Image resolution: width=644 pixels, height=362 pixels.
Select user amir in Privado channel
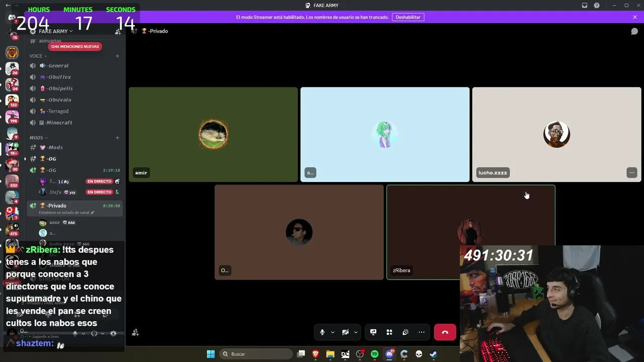[x=74, y=222]
